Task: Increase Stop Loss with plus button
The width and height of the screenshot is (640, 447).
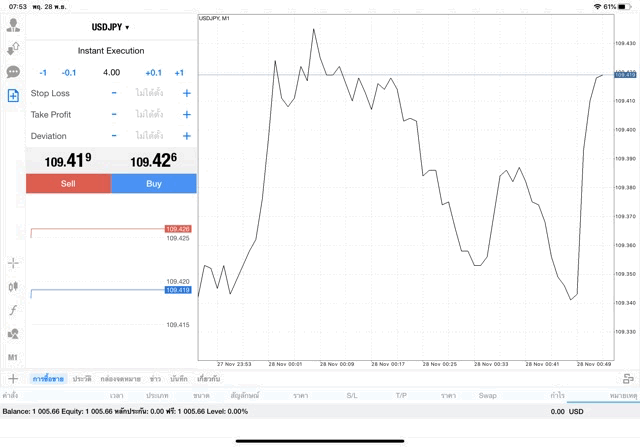Action: click(x=186, y=93)
